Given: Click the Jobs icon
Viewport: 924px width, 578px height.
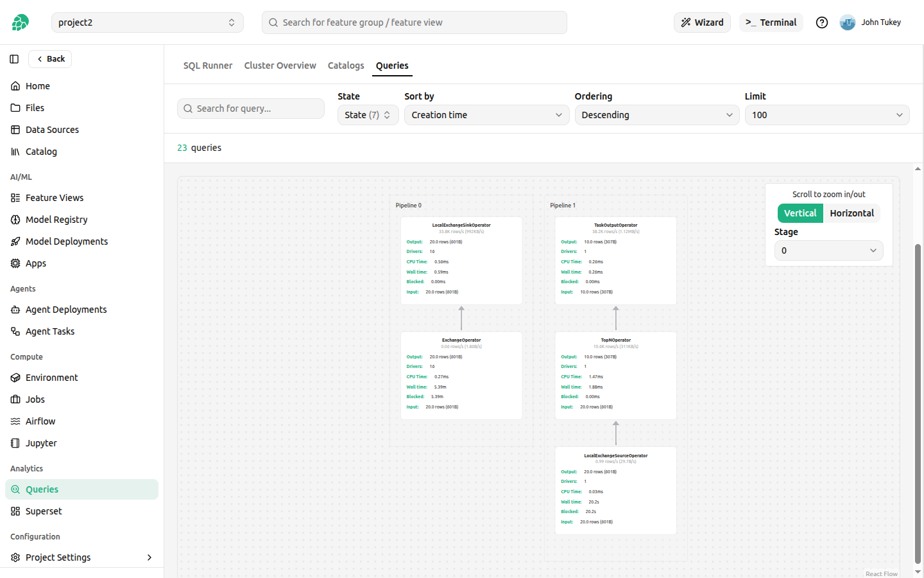Looking at the screenshot, I should pyautogui.click(x=15, y=399).
